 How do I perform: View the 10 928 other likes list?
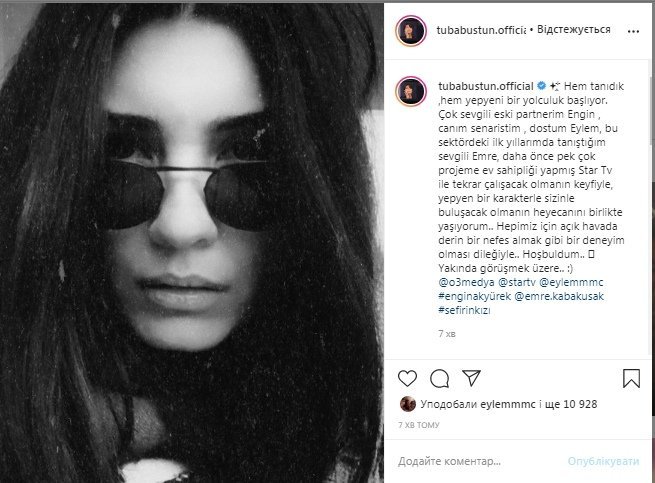pyautogui.click(x=580, y=404)
